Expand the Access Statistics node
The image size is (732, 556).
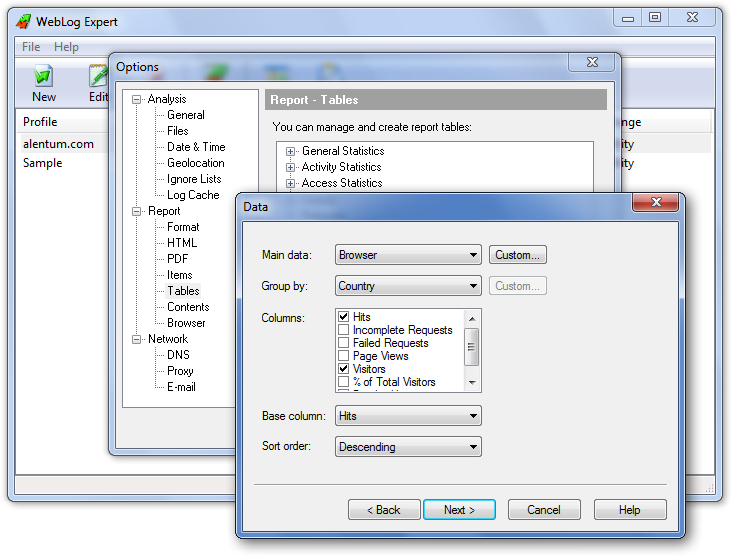pyautogui.click(x=290, y=183)
